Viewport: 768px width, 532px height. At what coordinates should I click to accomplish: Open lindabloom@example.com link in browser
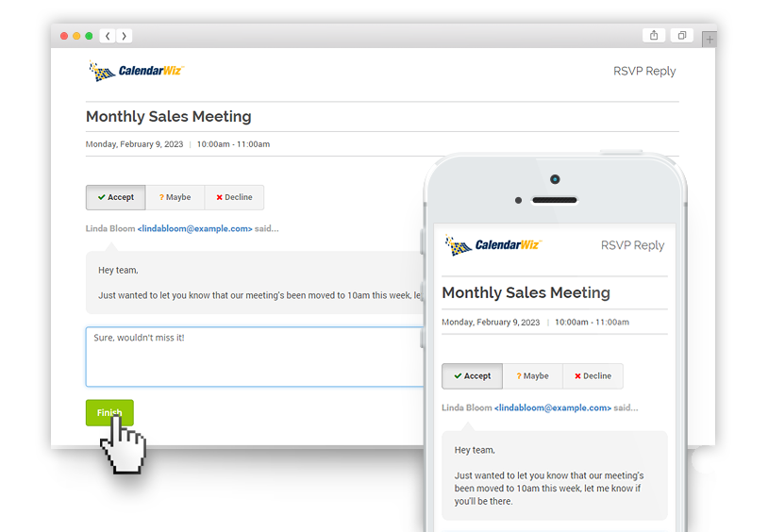click(x=195, y=229)
